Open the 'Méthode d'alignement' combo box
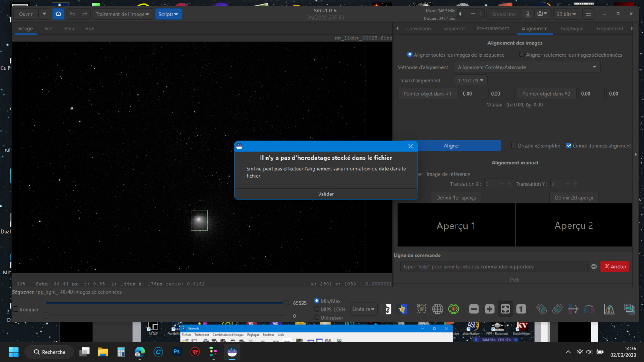Image resolution: width=644 pixels, height=362 pixels. coord(527,67)
